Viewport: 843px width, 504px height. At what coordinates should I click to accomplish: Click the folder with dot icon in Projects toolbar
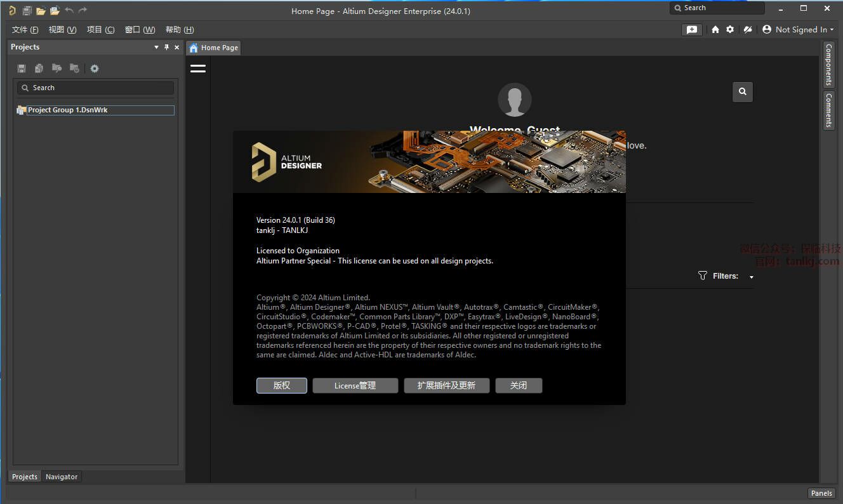click(x=56, y=69)
